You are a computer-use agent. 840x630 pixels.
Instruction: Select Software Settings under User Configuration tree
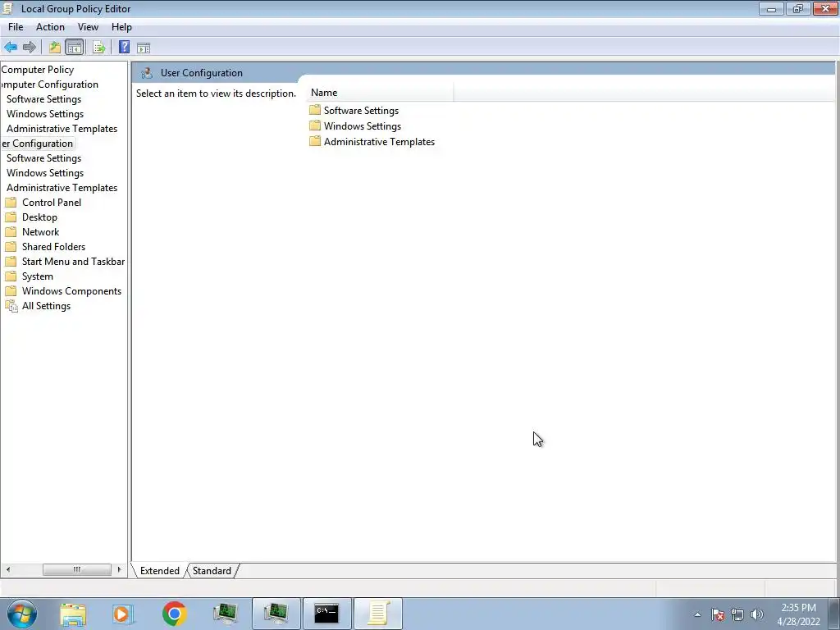[x=44, y=158]
